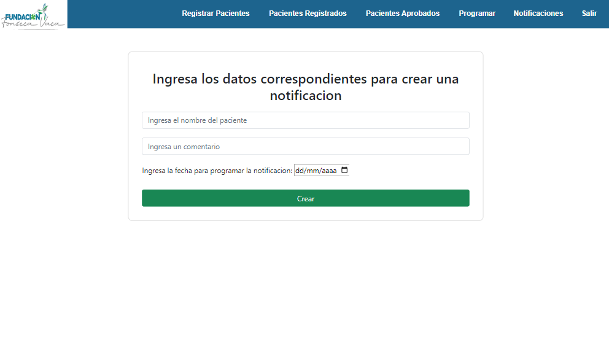This screenshot has width=609, height=364.
Task: Navigate to Pacientes Aprobados
Action: click(x=402, y=14)
